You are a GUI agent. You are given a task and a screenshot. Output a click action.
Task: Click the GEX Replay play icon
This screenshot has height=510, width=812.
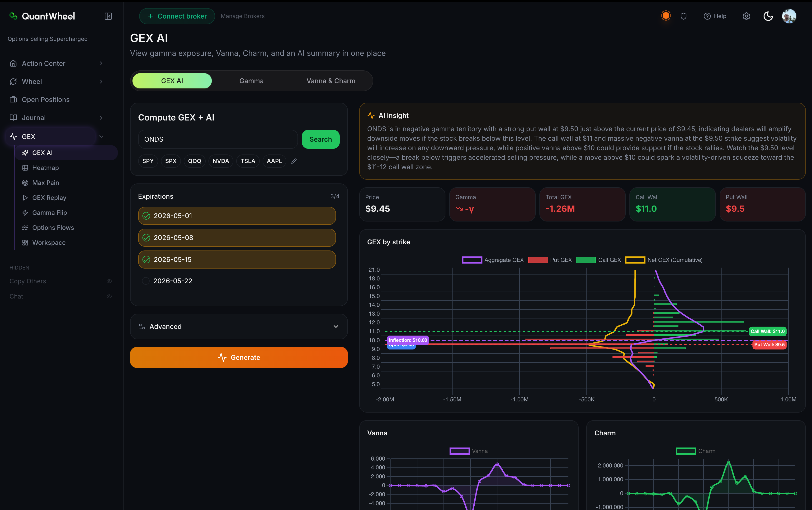(x=25, y=198)
